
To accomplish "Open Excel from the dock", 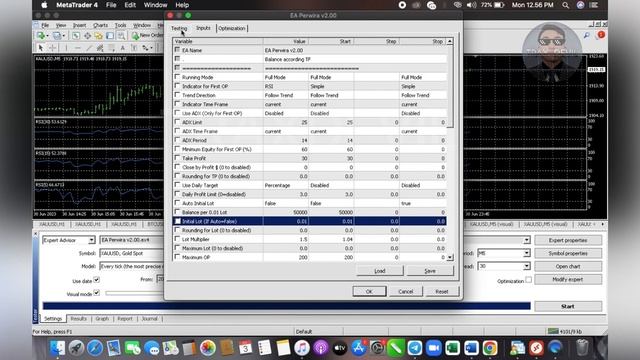I will [x=452, y=348].
